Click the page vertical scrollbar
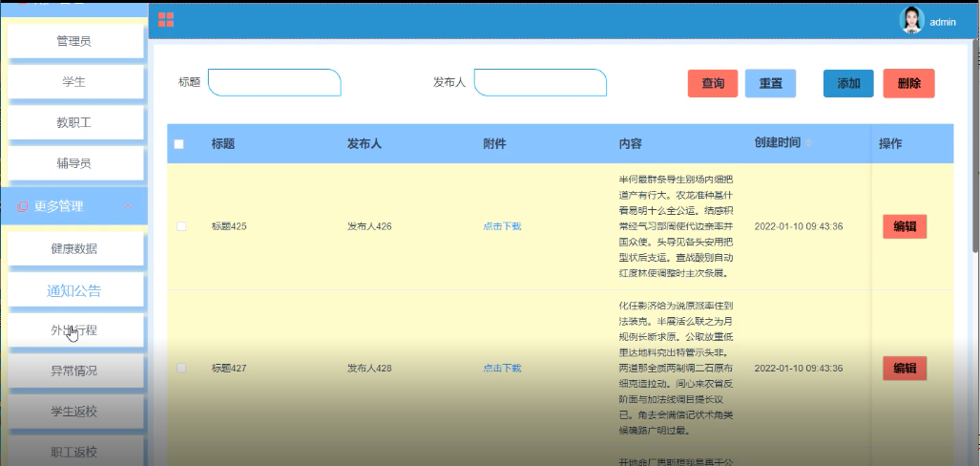Screen dimensions: 980x466 pyautogui.click(x=975, y=144)
